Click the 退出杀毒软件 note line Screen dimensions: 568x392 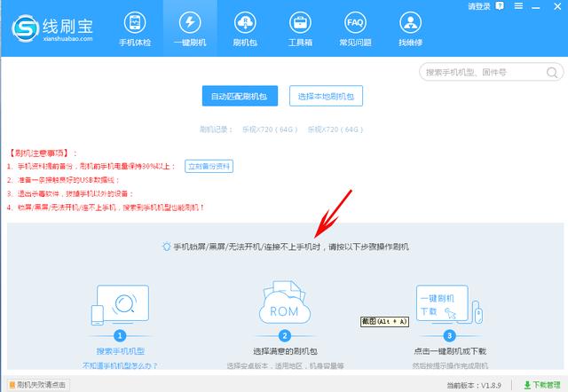click(70, 193)
